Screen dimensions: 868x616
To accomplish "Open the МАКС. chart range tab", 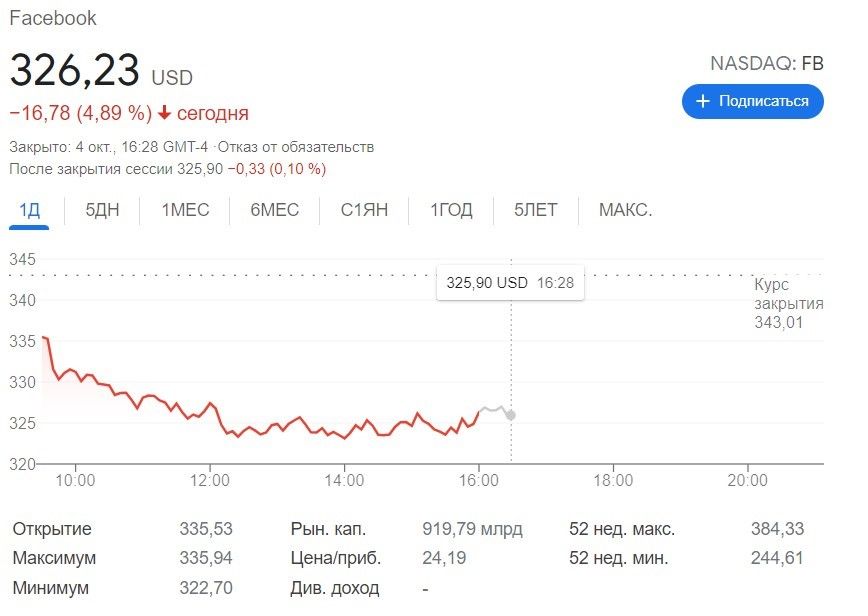I will pos(626,210).
